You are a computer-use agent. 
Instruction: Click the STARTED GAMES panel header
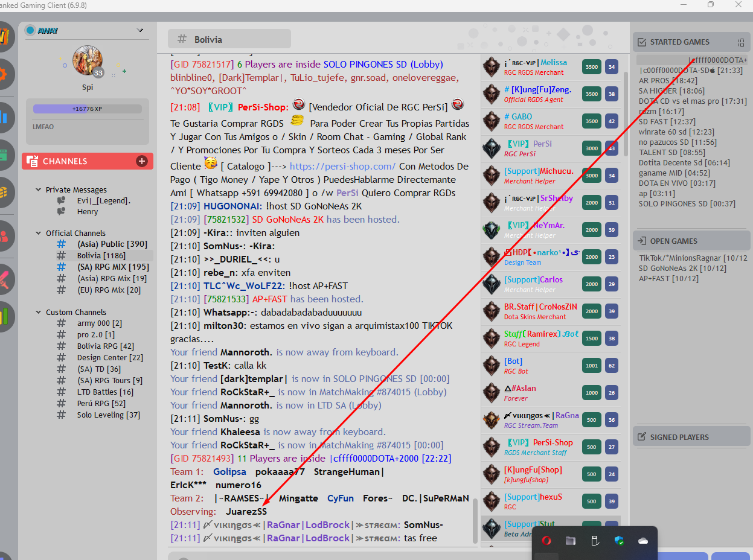[691, 42]
